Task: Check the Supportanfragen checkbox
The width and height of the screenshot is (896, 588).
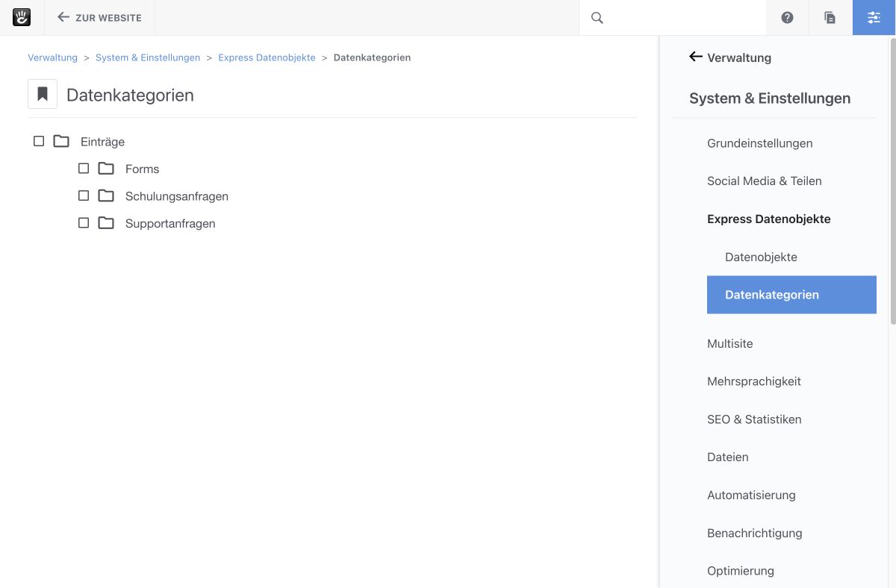Action: [x=84, y=223]
